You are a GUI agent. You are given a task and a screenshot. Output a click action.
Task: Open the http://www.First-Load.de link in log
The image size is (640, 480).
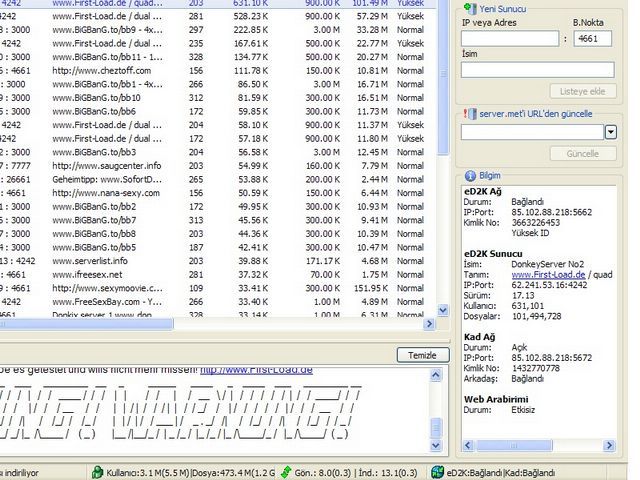[x=256, y=369]
